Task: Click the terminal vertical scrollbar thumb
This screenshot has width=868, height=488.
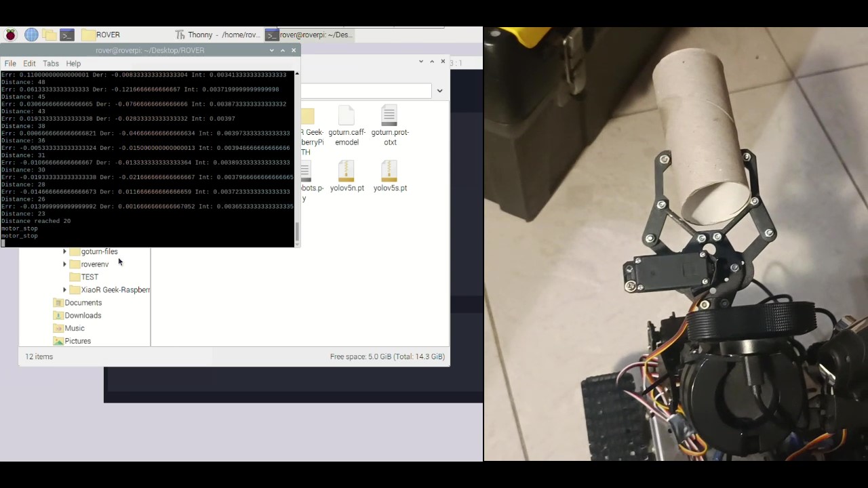Action: coord(297,232)
